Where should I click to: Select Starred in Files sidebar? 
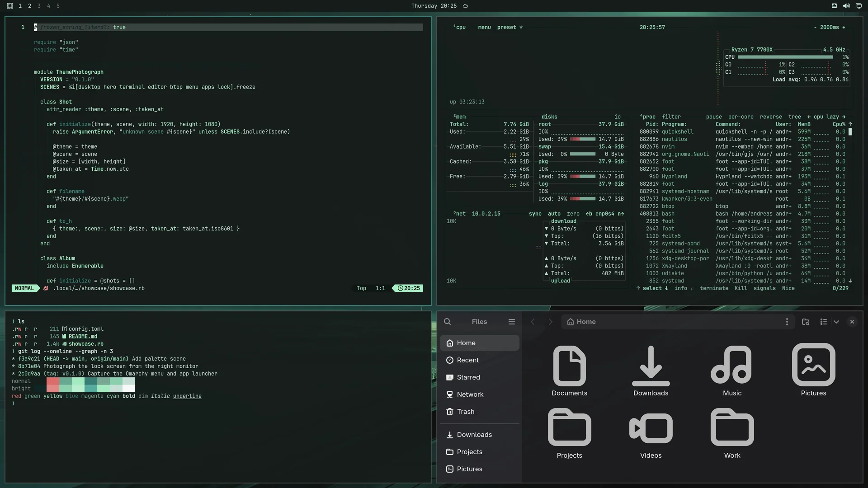pyautogui.click(x=479, y=377)
